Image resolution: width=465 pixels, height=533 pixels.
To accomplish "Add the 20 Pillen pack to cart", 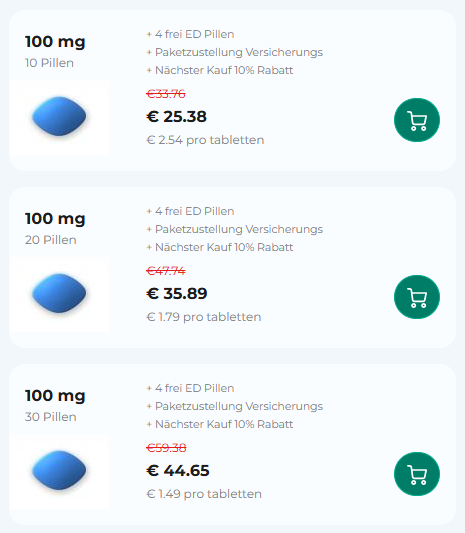I will [417, 297].
